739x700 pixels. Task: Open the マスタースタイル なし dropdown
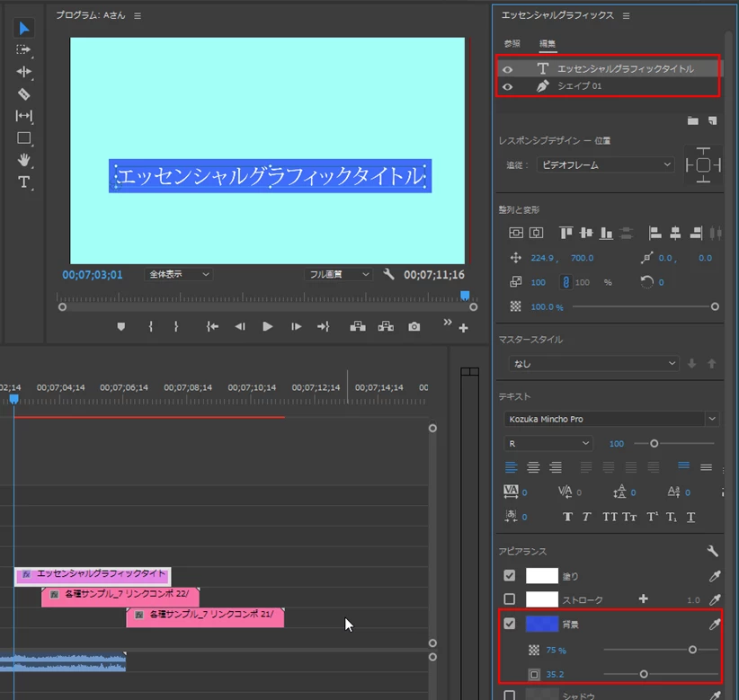pyautogui.click(x=594, y=364)
